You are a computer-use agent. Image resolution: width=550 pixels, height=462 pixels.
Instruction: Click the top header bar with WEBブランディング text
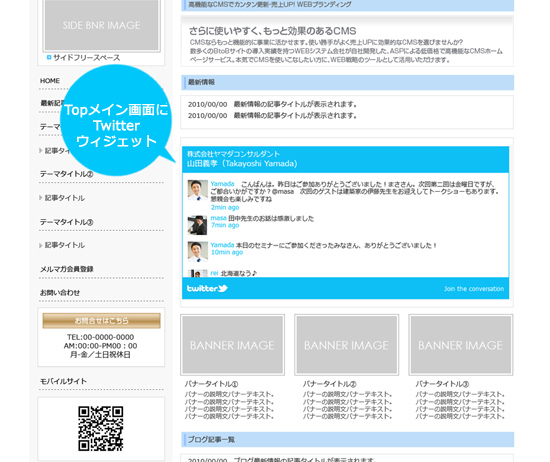348,5
